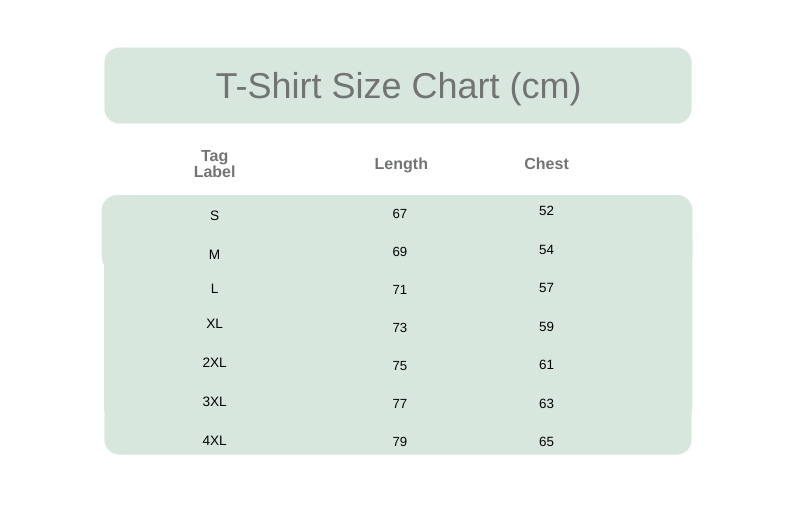Image resolution: width=797 pixels, height=512 pixels.
Task: Select chest value 54 for size M
Action: coord(546,250)
